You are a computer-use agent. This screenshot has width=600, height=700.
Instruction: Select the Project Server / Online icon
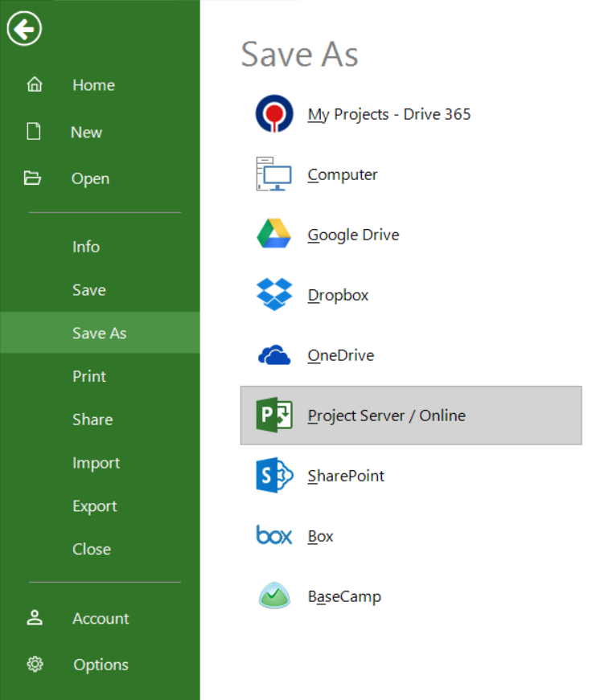[273, 415]
